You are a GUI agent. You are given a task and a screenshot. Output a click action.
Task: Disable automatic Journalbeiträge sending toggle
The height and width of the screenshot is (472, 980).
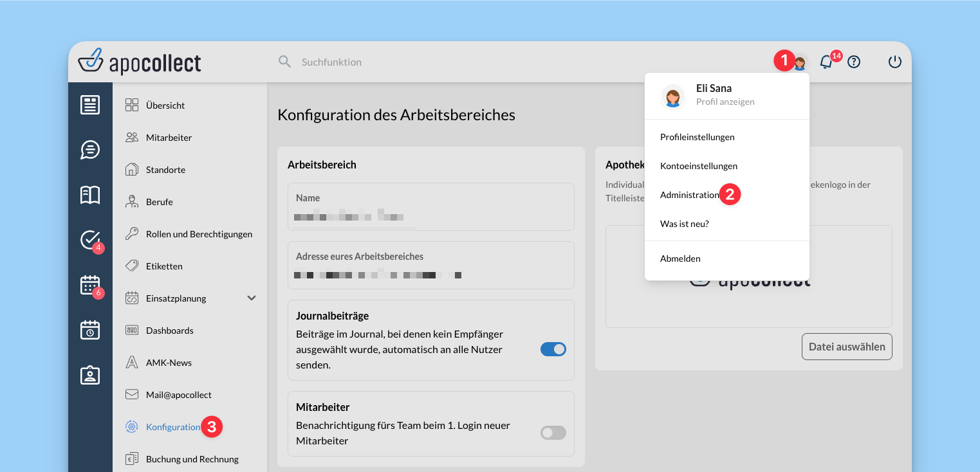tap(553, 349)
